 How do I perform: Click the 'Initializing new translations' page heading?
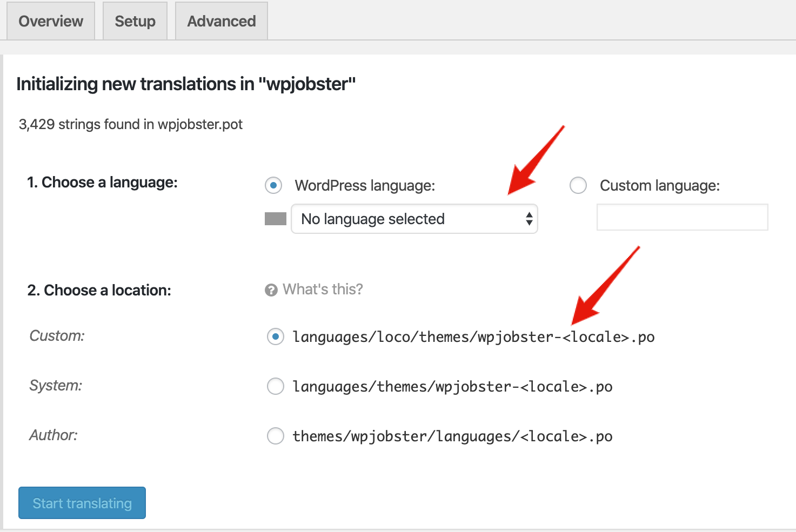click(186, 84)
